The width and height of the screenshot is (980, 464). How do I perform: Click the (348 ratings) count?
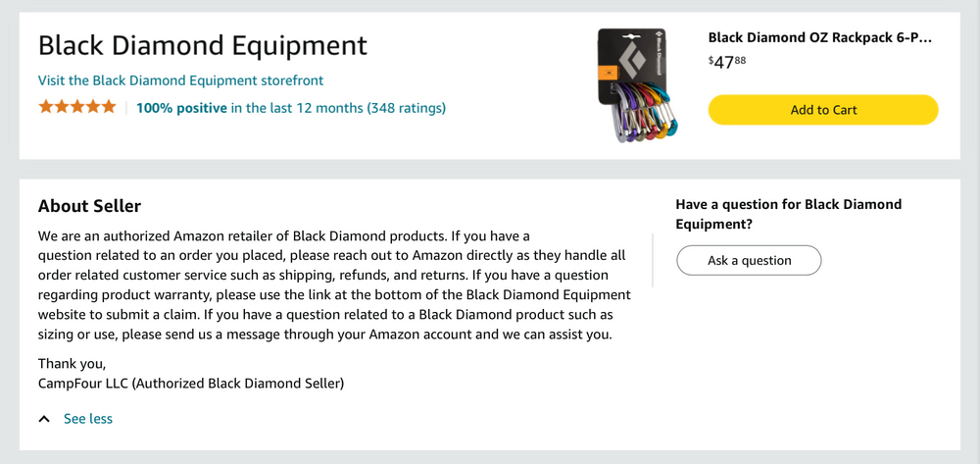(x=407, y=108)
